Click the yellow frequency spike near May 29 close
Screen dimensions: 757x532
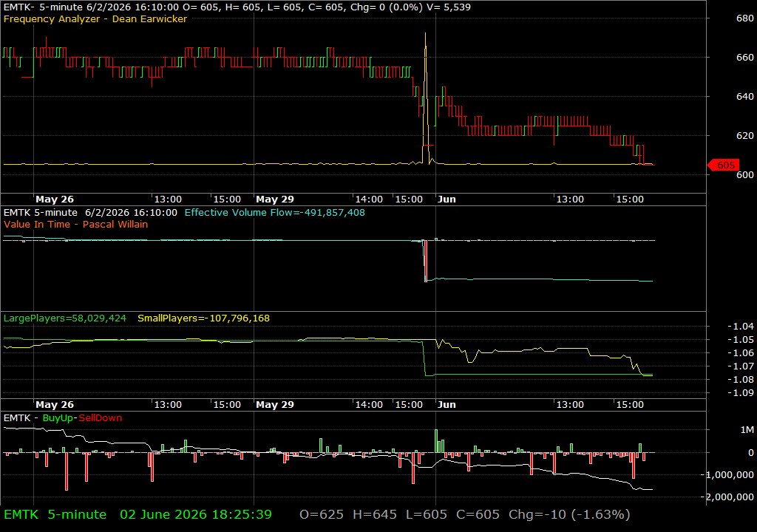pos(425,97)
